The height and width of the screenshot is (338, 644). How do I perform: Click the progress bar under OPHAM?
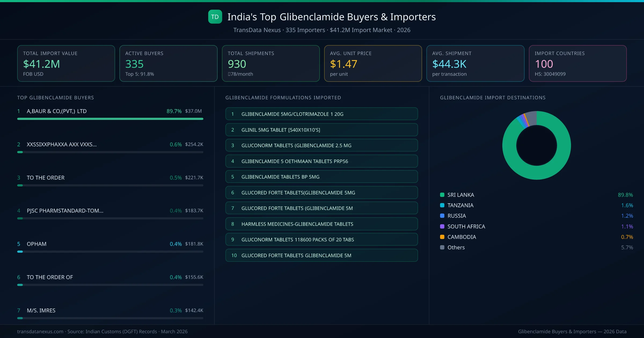110,251
